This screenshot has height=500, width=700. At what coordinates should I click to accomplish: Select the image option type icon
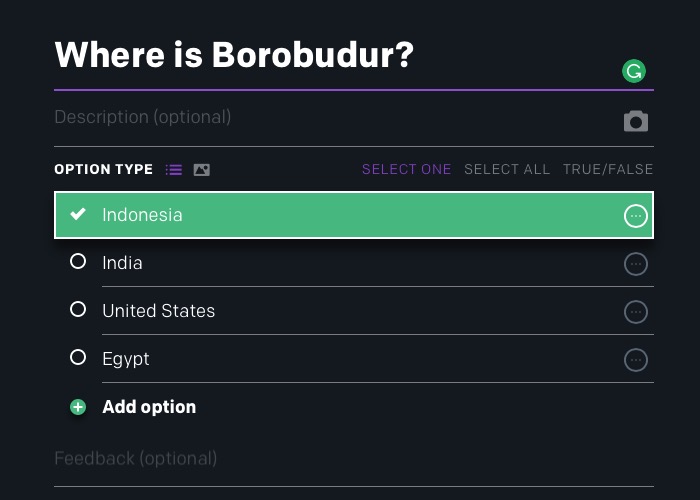point(201,170)
